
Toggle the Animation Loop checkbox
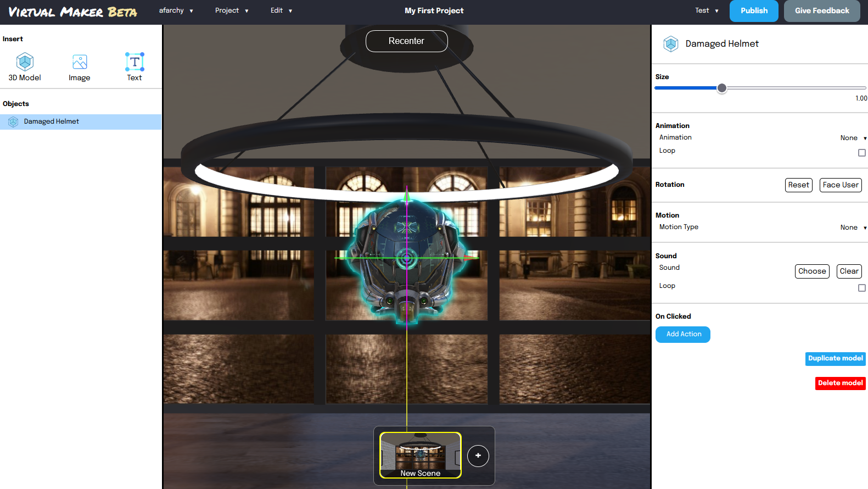coord(861,153)
